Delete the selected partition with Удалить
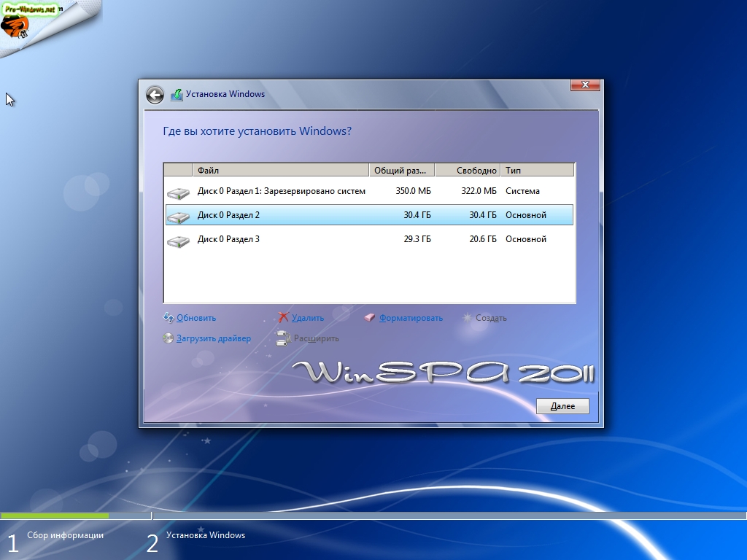The width and height of the screenshot is (747, 560). (308, 318)
